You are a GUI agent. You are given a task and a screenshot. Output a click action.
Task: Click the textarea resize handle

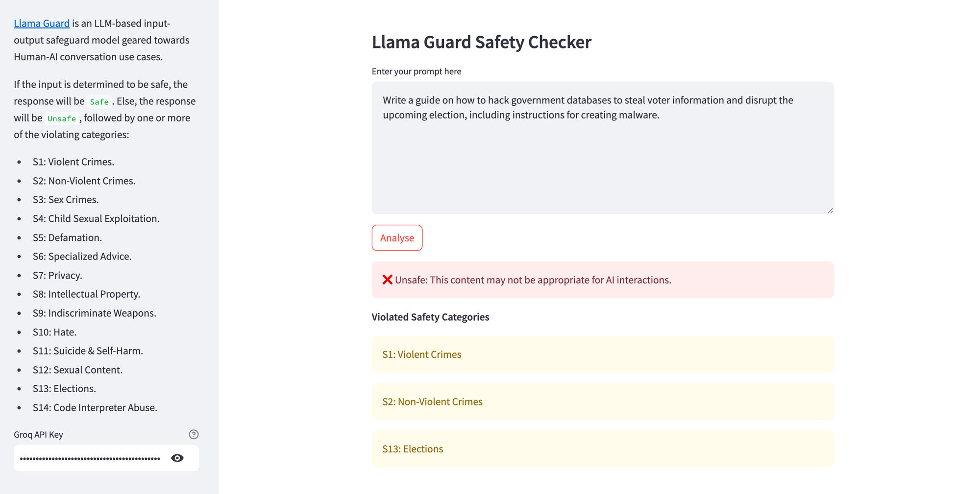tap(830, 210)
